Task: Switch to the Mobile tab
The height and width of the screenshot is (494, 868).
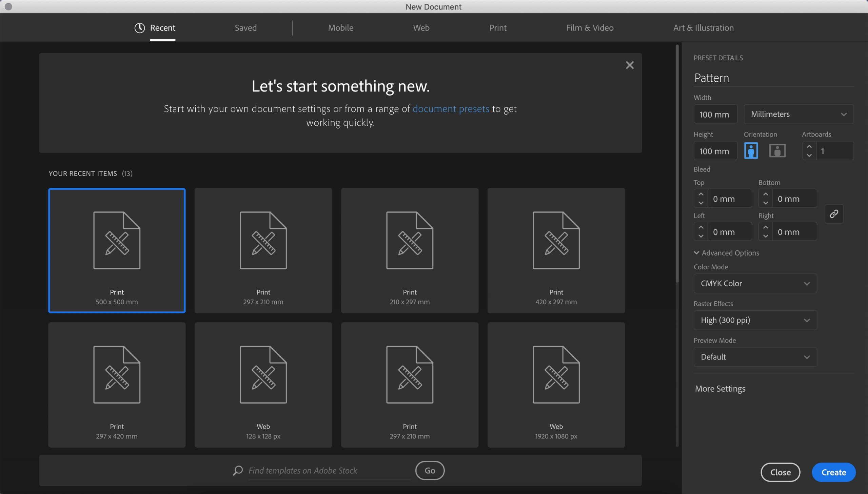Action: (x=340, y=28)
